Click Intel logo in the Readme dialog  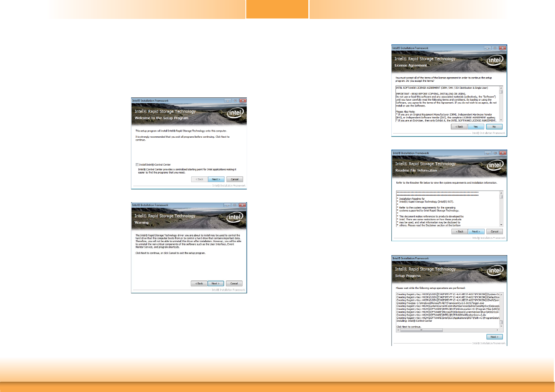click(x=495, y=165)
